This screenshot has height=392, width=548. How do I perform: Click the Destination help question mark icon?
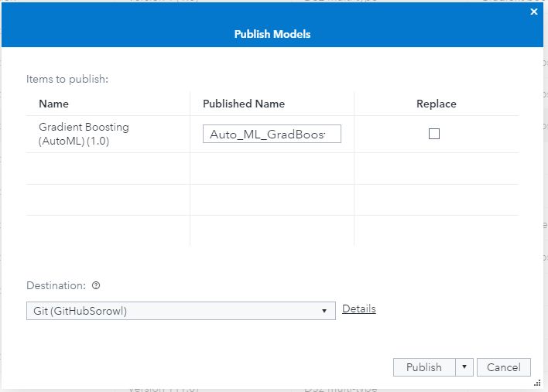[96, 285]
